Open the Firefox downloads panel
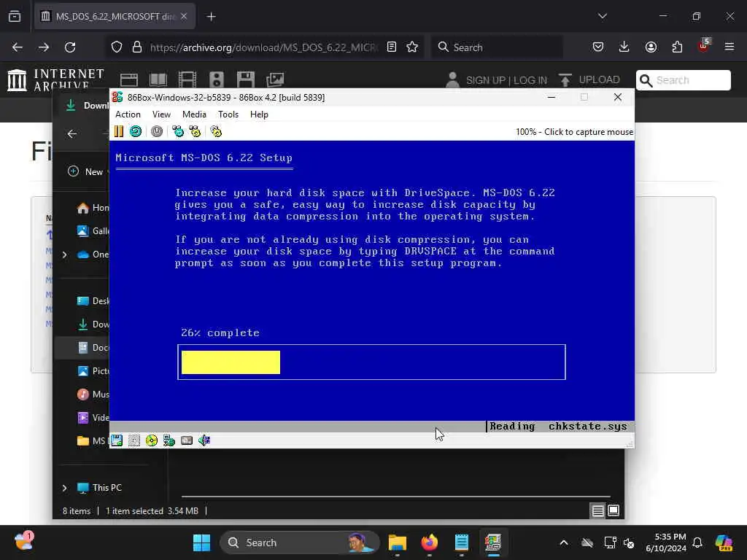Screen dimensions: 747x560 624,47
